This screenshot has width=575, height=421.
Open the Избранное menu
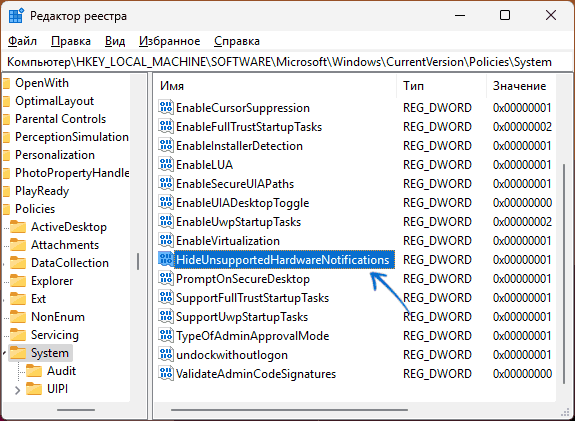click(169, 41)
